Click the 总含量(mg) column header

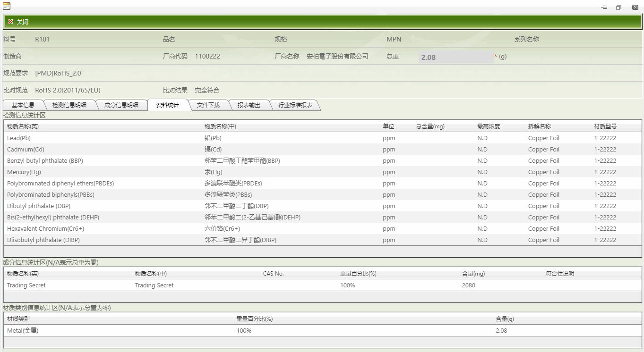pyautogui.click(x=430, y=126)
